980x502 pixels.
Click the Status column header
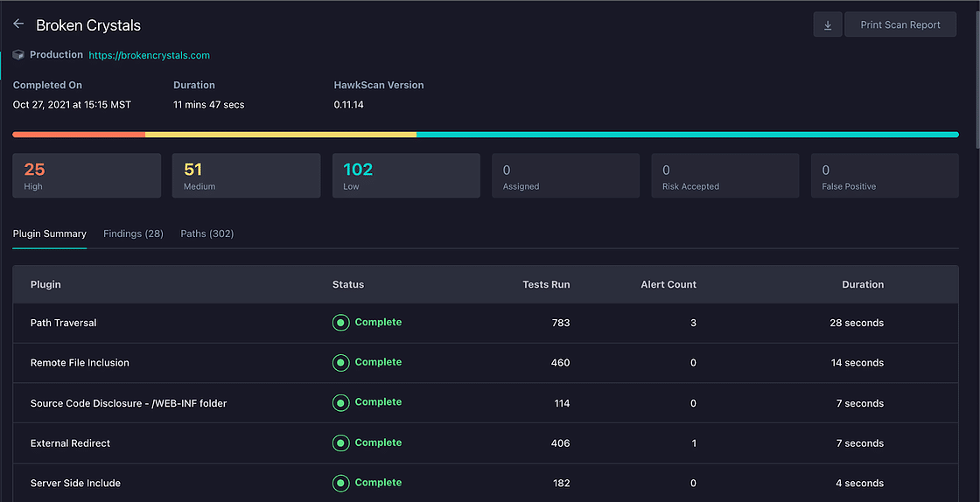[x=348, y=285]
